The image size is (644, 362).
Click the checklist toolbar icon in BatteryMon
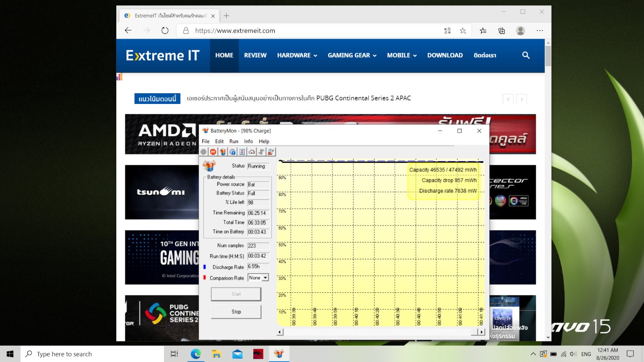tap(242, 152)
